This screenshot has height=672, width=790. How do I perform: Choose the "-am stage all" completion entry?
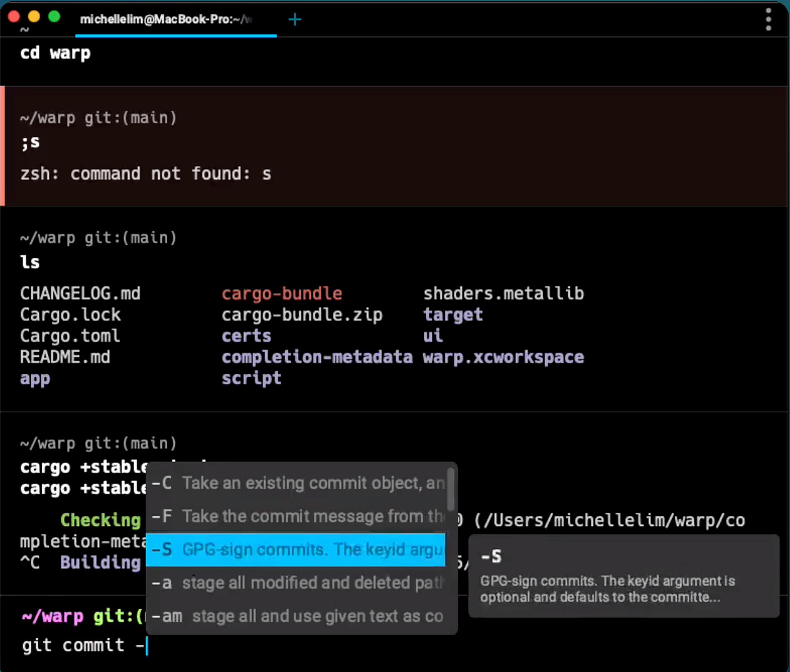coord(296,616)
